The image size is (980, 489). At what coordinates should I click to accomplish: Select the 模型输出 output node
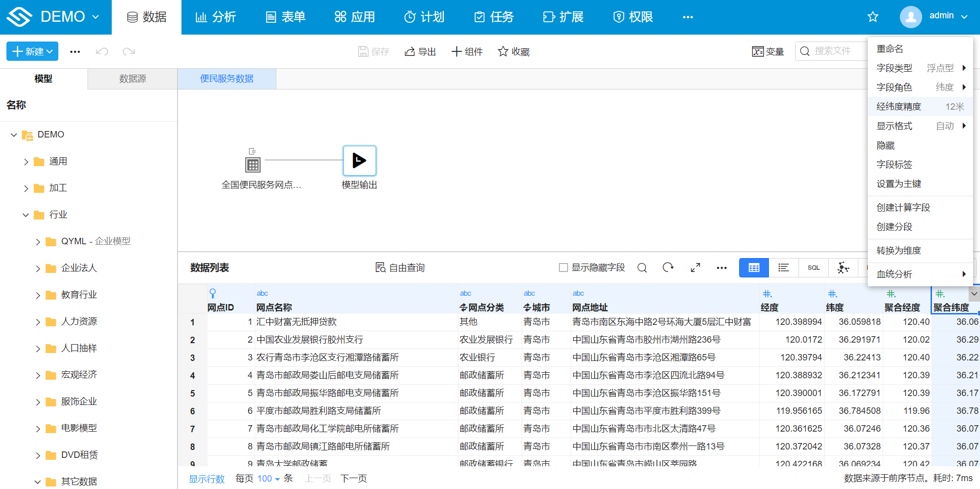359,161
